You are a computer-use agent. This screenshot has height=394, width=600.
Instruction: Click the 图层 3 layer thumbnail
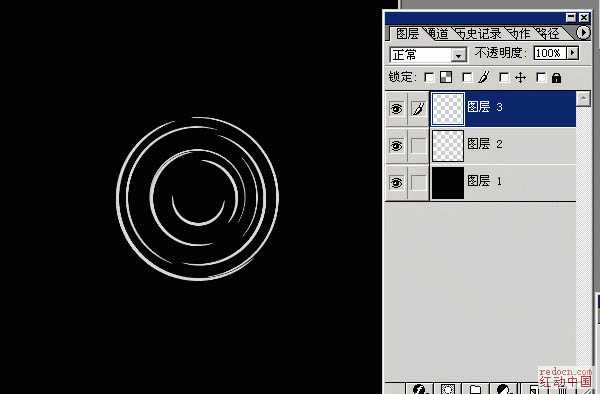(448, 109)
